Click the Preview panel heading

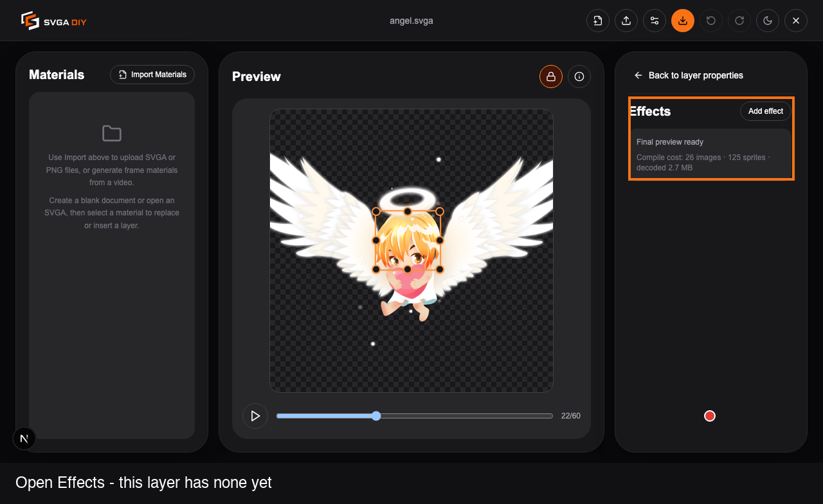[257, 76]
